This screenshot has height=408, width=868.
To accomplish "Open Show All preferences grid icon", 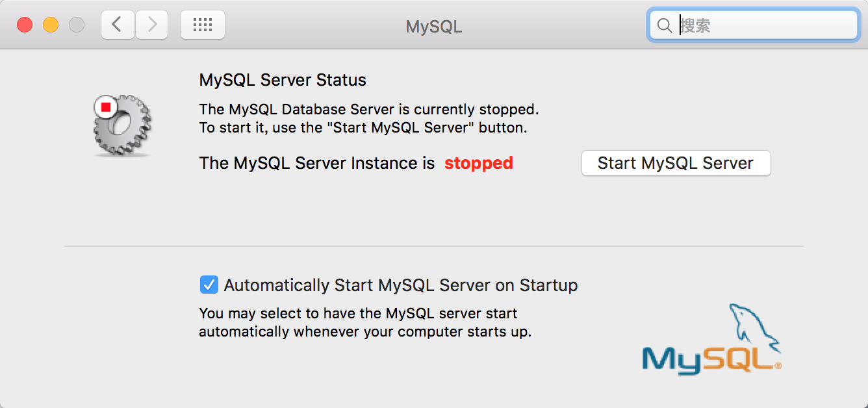I will 203,25.
